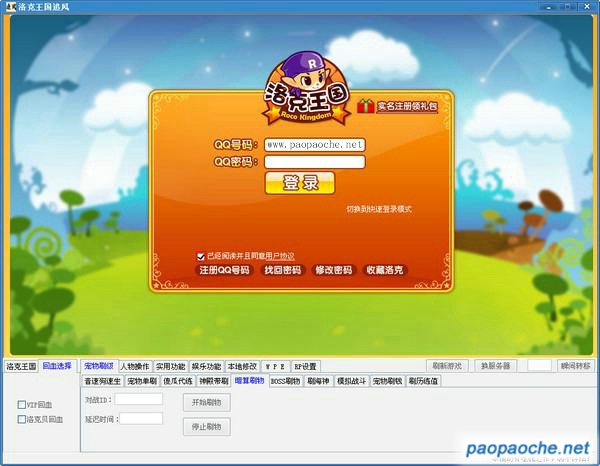Click the 瞬间转移 button
This screenshot has height=466, width=600.
coord(576,366)
